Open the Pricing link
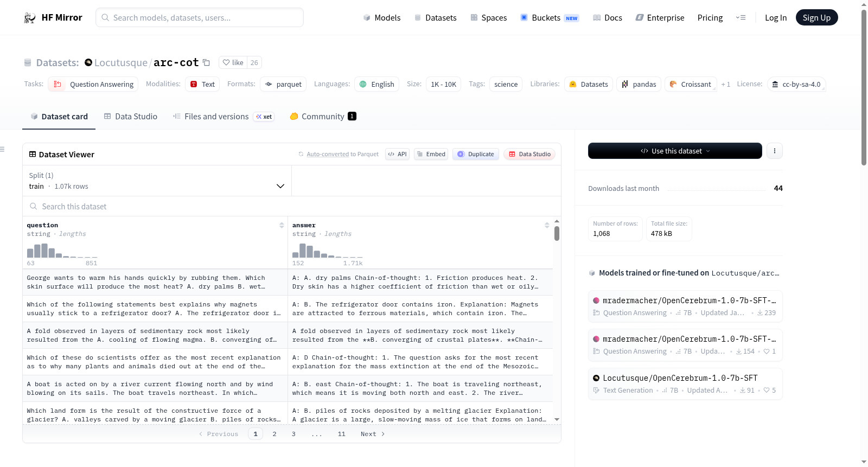 point(710,18)
